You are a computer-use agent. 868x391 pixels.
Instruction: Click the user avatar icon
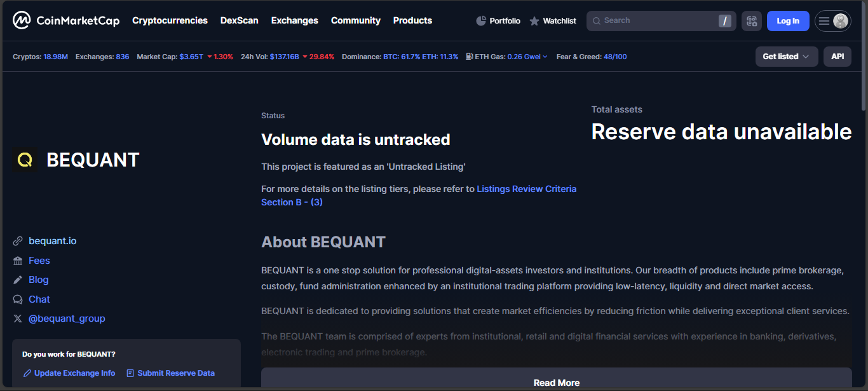[x=841, y=21]
